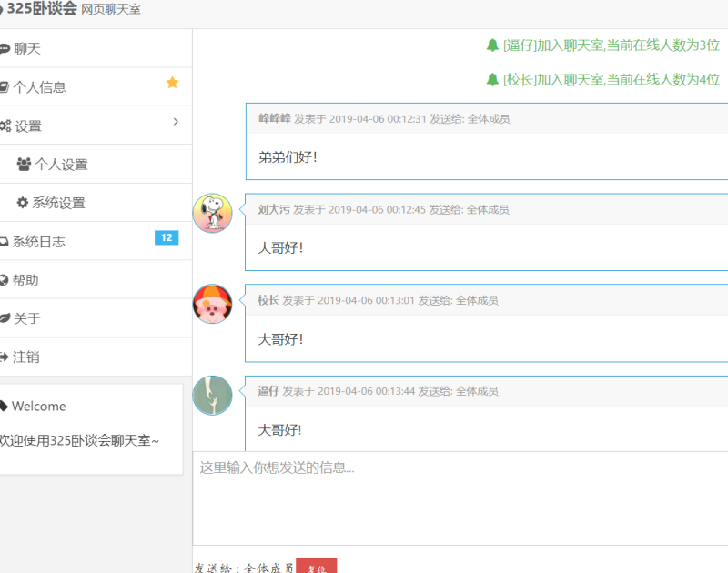This screenshot has width=728, height=573.
Task: Click the red 复位 button
Action: pos(316,567)
